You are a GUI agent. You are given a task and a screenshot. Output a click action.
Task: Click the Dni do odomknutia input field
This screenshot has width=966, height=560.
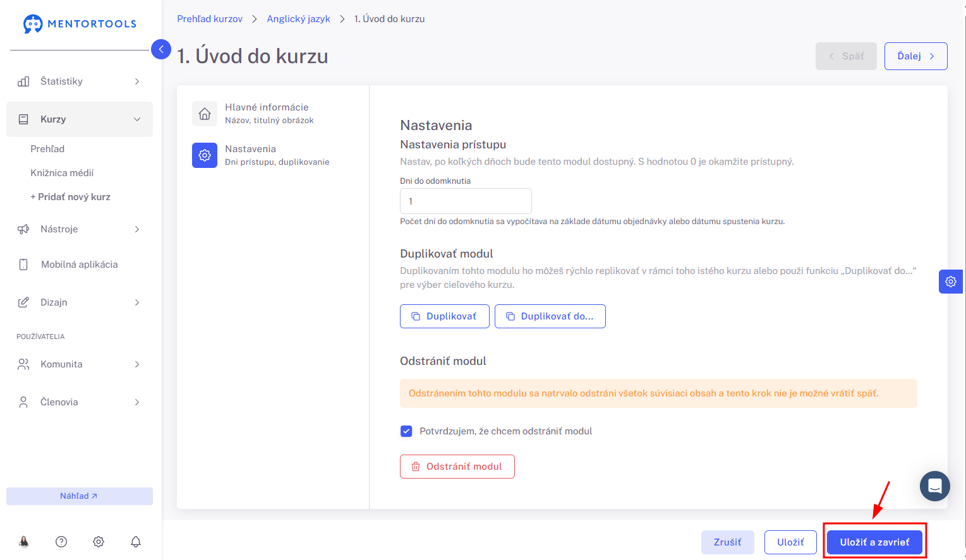(466, 201)
